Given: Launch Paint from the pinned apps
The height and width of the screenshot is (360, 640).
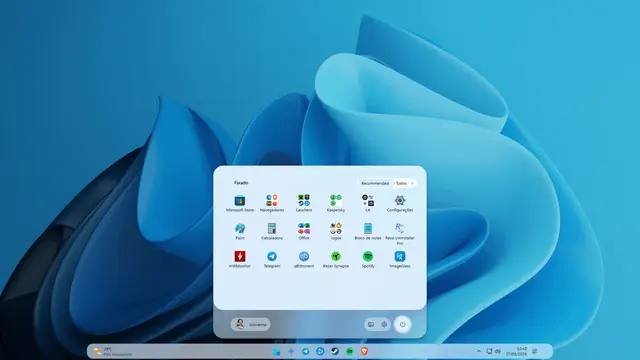Looking at the screenshot, I should 240,231.
